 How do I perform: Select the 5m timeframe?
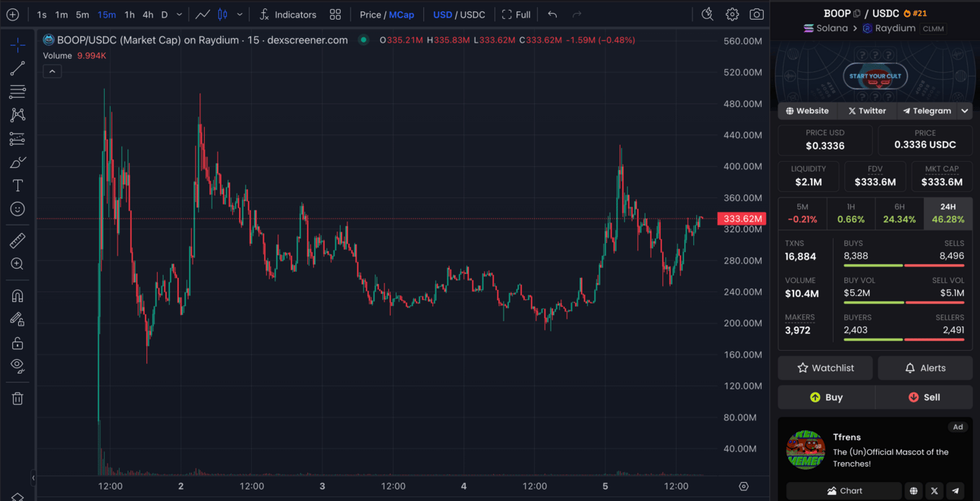[x=83, y=14]
